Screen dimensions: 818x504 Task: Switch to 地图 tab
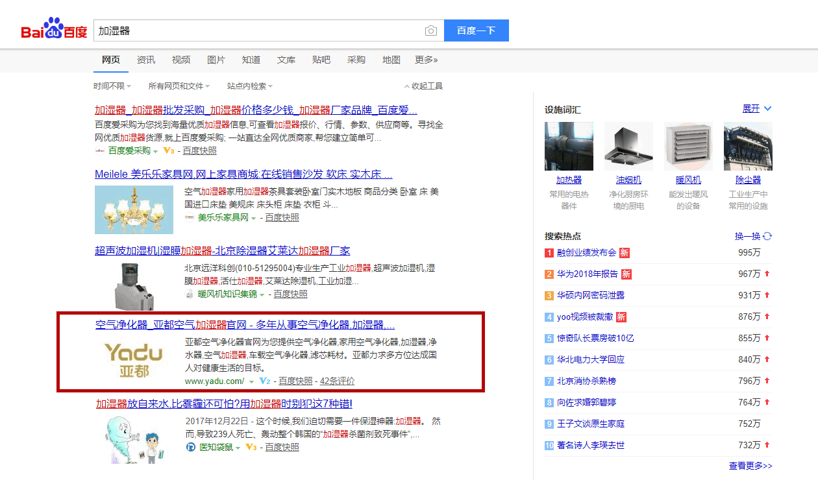[x=391, y=60]
